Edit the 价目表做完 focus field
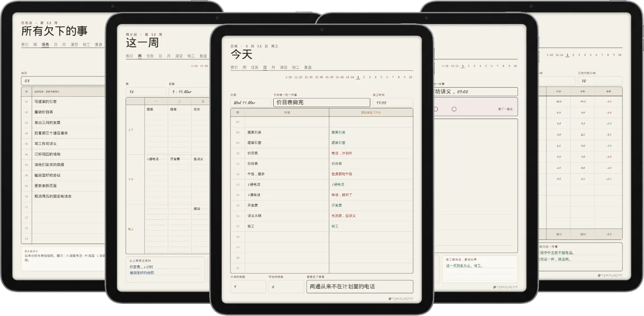The height and width of the screenshot is (316, 644). coord(322,102)
